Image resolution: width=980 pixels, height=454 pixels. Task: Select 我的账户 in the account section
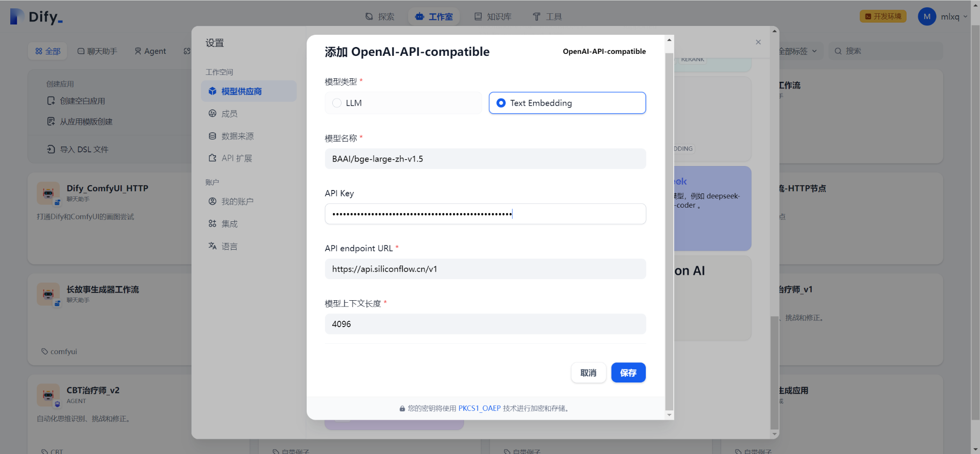pos(212,201)
